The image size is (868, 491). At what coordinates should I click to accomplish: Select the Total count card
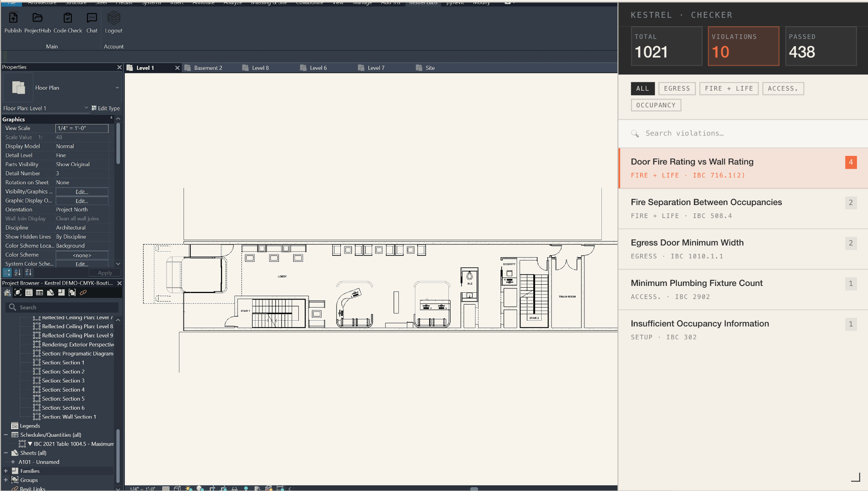click(x=666, y=46)
